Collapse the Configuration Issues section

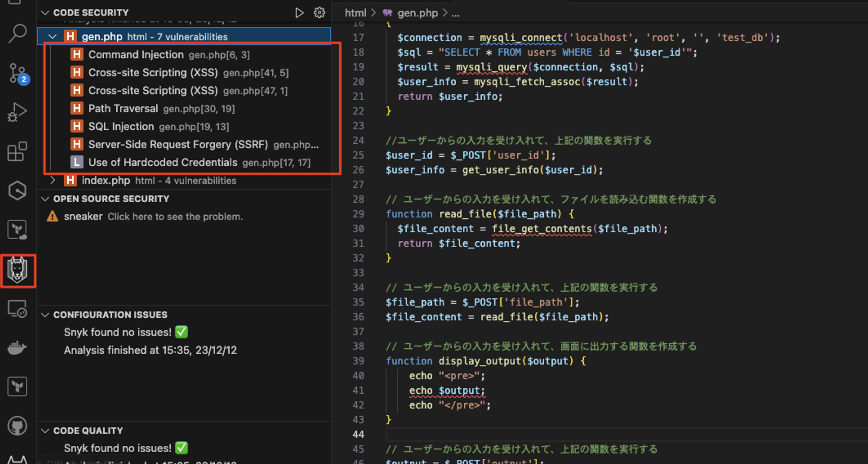45,315
